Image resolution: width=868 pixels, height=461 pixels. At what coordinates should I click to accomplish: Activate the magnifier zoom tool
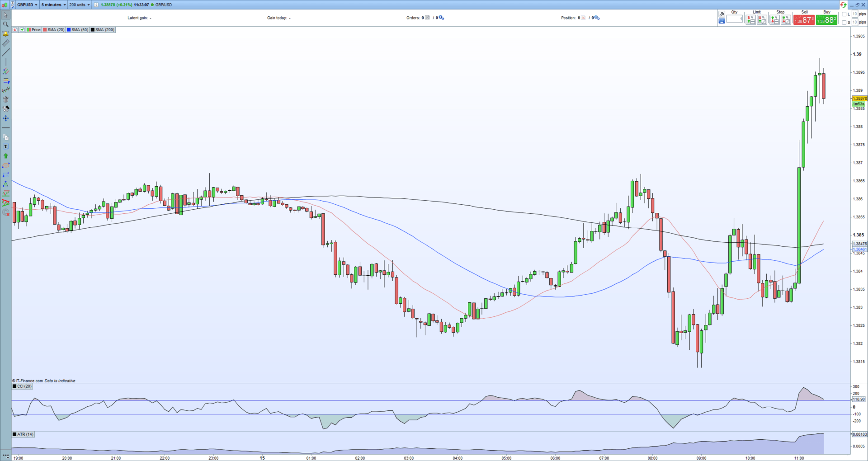point(6,24)
